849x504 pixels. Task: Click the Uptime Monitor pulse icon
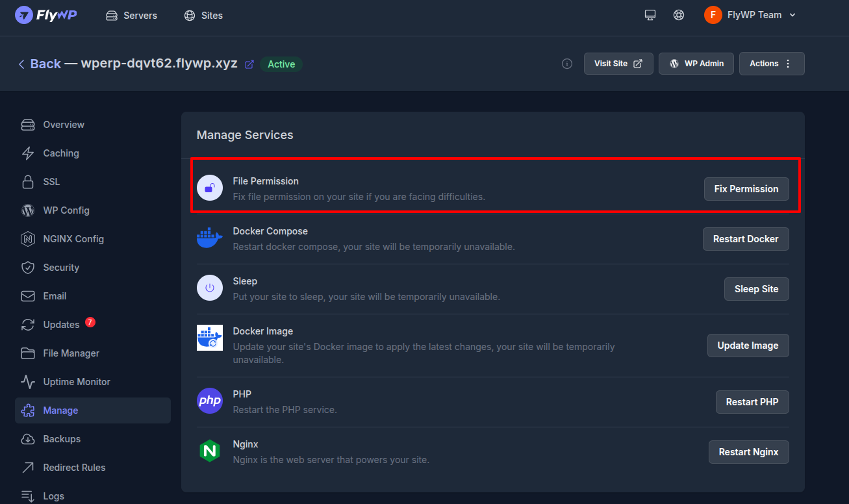[x=28, y=382]
